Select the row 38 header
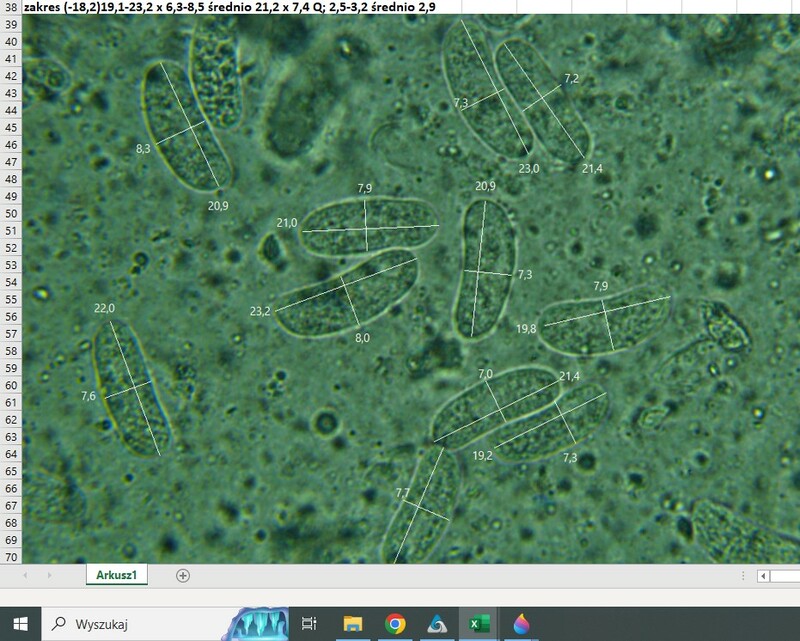Screen dimensions: 800x641 (x=11, y=7)
